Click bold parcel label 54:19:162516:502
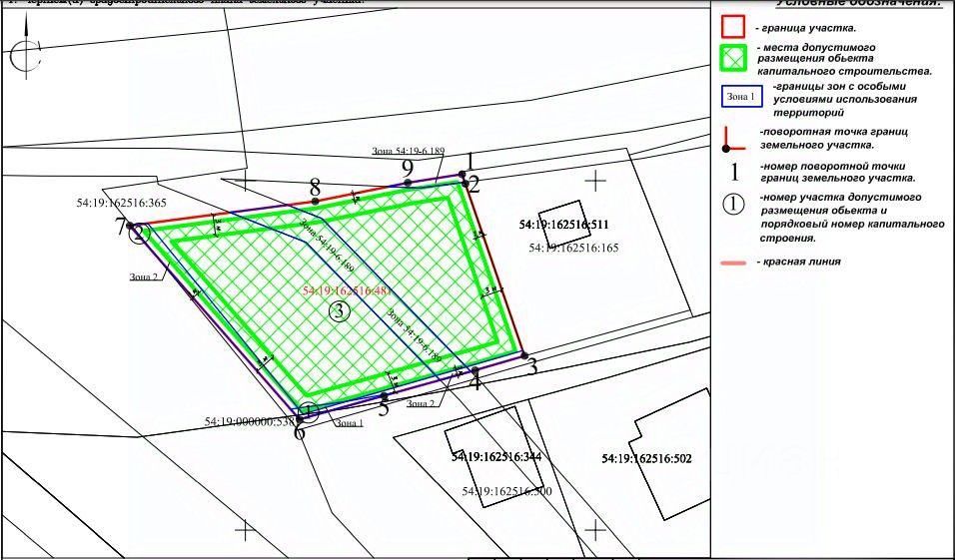 click(646, 459)
